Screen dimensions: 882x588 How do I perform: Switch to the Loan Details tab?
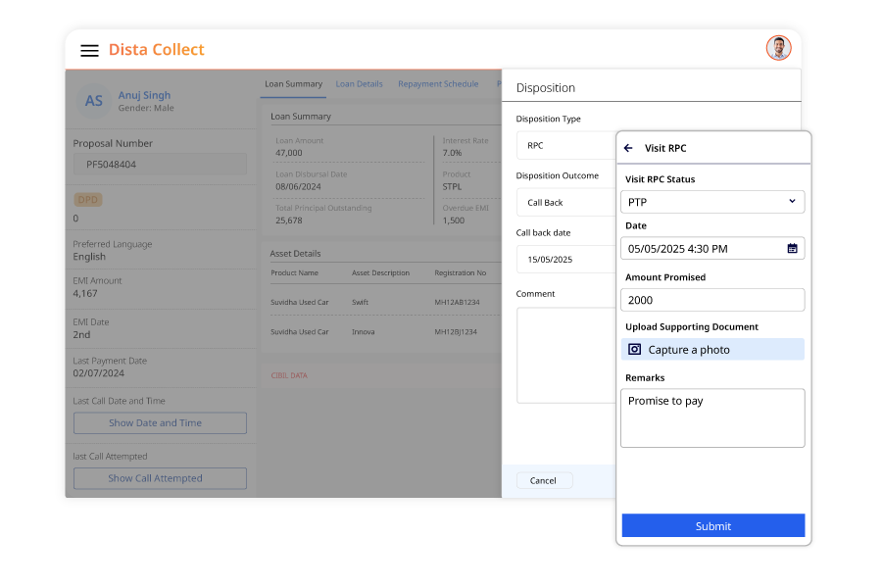359,84
